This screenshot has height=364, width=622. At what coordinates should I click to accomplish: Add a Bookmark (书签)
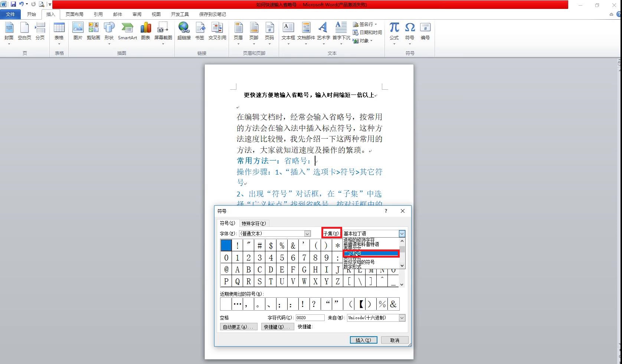click(200, 32)
